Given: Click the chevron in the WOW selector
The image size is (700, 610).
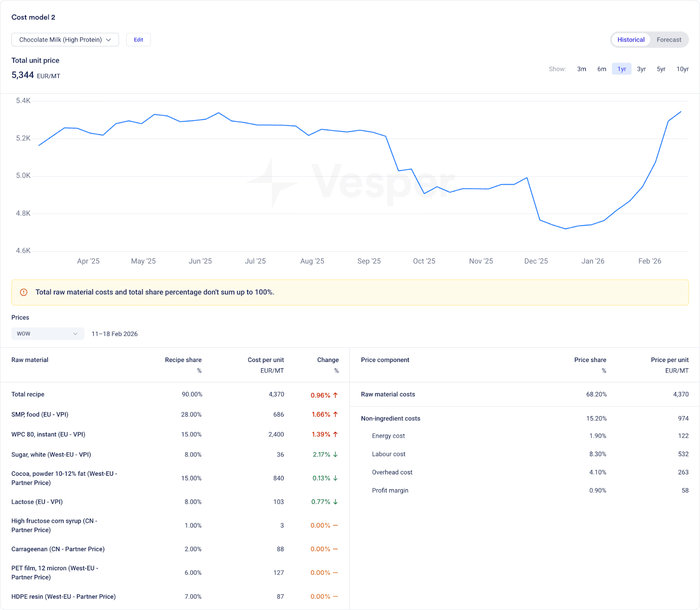Looking at the screenshot, I should pyautogui.click(x=75, y=334).
